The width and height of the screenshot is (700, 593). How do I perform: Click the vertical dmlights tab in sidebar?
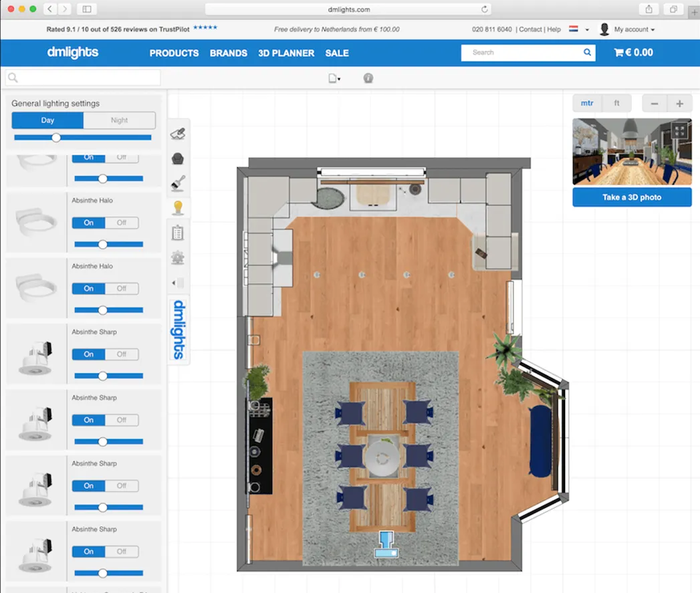pyautogui.click(x=179, y=330)
